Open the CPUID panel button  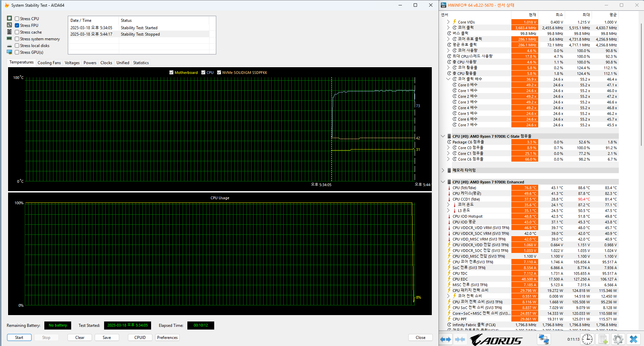pyautogui.click(x=140, y=338)
